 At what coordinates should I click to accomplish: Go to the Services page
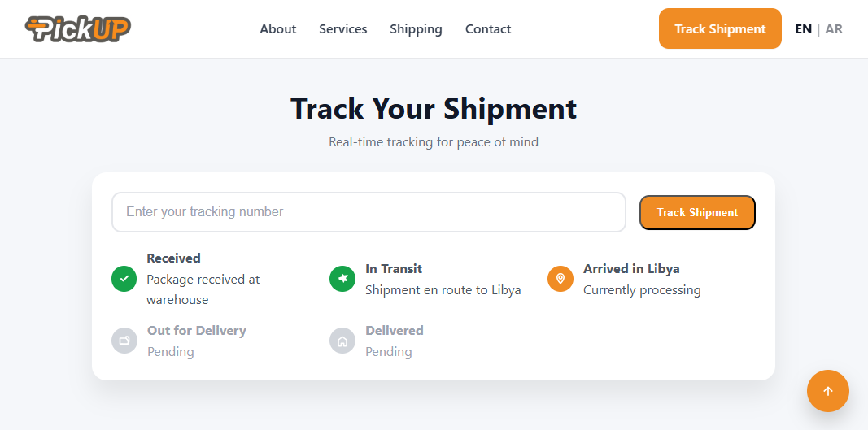(343, 29)
